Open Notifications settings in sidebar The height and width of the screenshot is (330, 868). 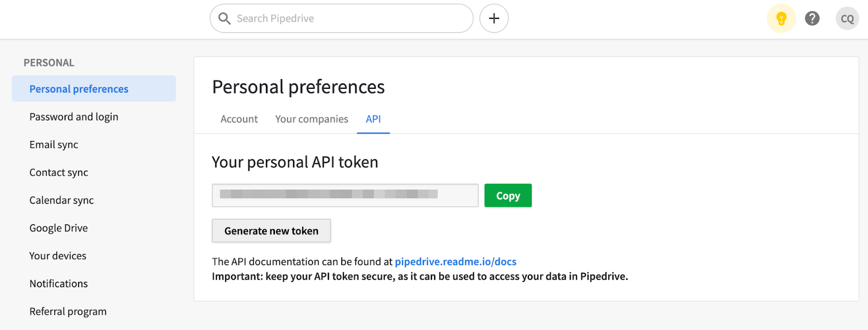coord(59,283)
